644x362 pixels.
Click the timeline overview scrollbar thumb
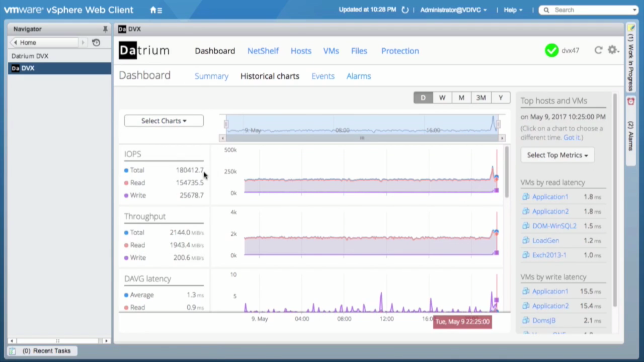(362, 138)
